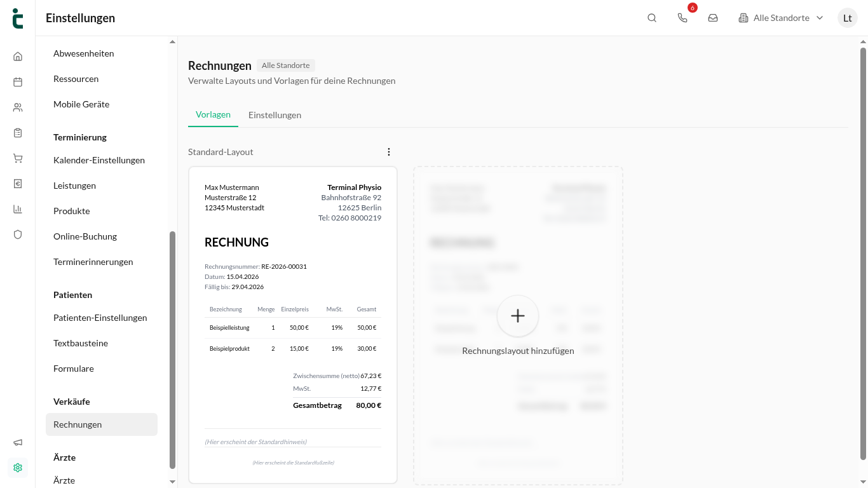Click the settings menu scrollbar thumb

(x=172, y=350)
